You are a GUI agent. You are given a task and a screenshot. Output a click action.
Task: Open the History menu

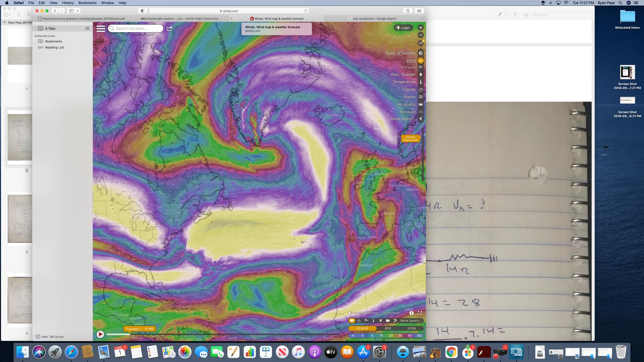[x=68, y=3]
